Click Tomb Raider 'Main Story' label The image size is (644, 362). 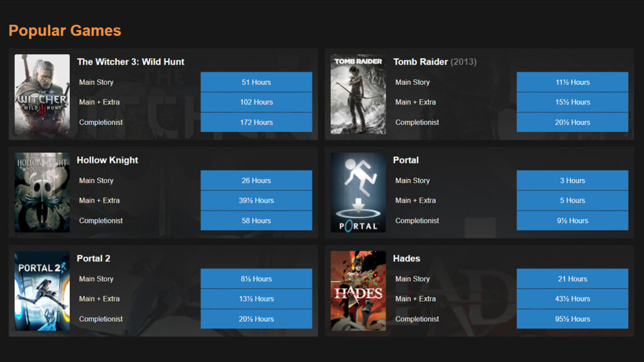pos(413,82)
